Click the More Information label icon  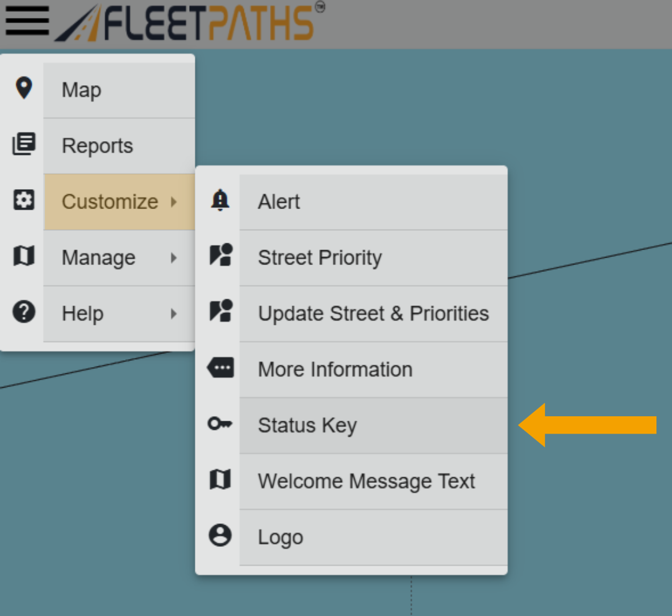[x=220, y=368]
